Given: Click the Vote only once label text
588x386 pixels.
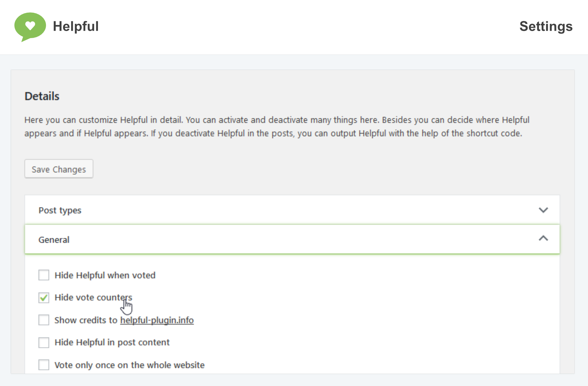Looking at the screenshot, I should (x=130, y=365).
